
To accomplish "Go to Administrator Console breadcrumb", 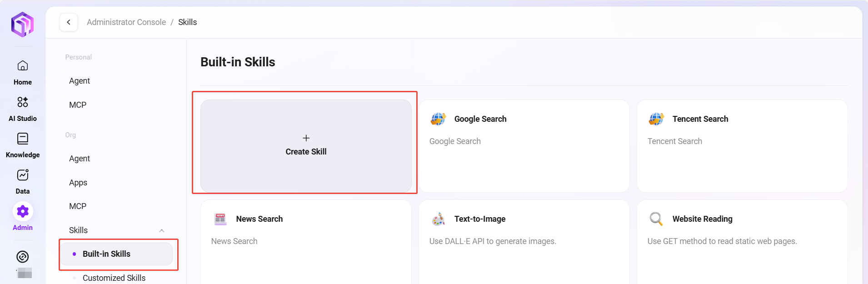I will coord(126,22).
